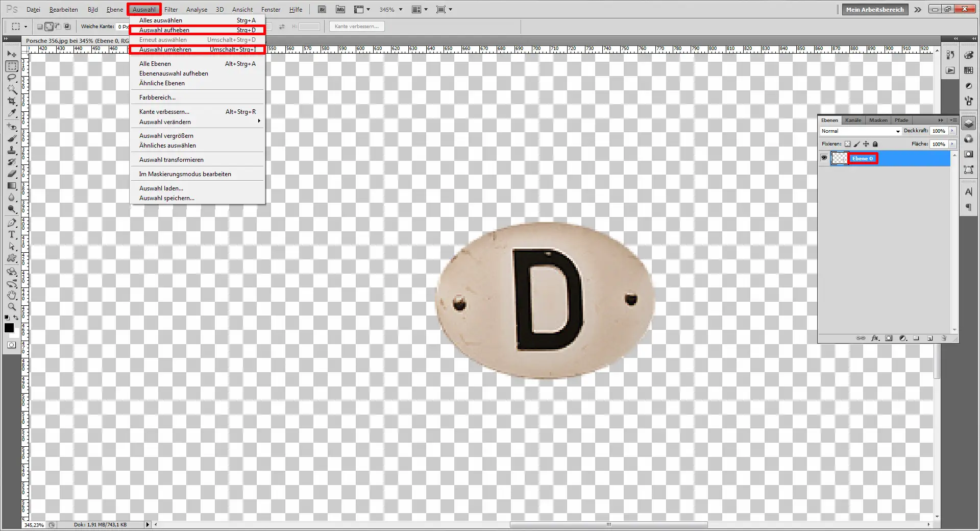This screenshot has width=980, height=531.
Task: Select the Zauberstab (magic wand) tool
Action: click(x=12, y=89)
